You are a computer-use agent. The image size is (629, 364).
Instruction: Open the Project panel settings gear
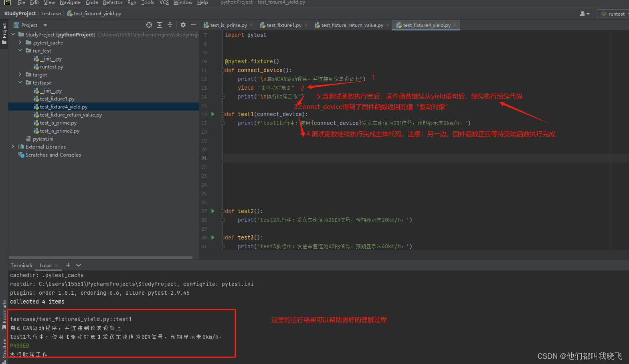183,25
